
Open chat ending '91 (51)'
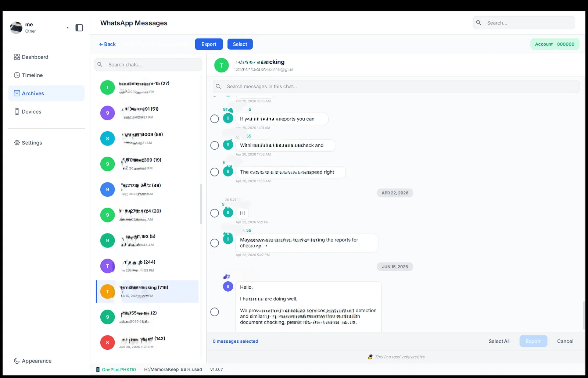tap(147, 113)
